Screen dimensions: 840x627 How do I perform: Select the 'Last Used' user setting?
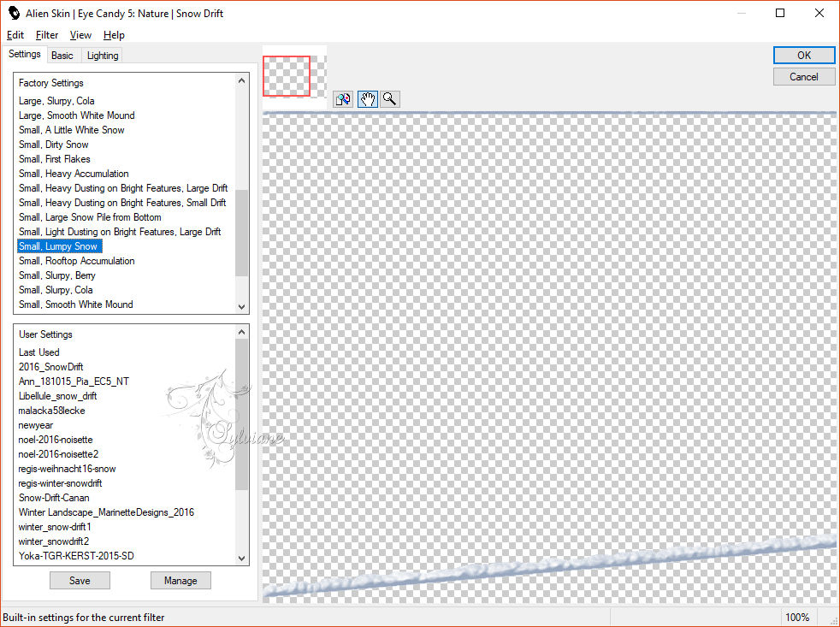[39, 352]
